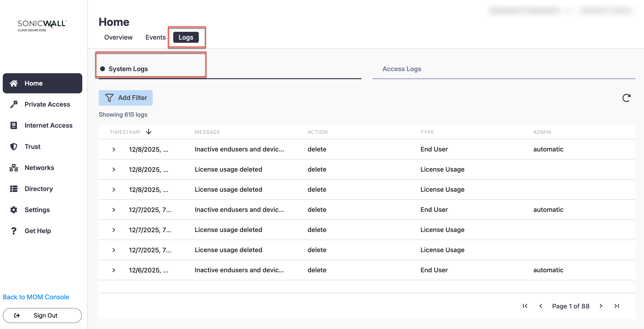The image size is (644, 329).
Task: Click the Add Filter button
Action: 125,98
